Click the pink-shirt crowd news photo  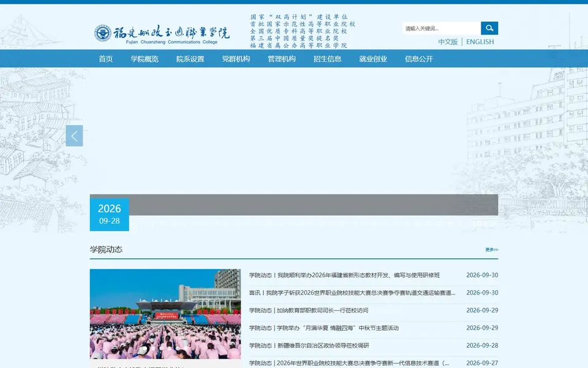(x=165, y=314)
